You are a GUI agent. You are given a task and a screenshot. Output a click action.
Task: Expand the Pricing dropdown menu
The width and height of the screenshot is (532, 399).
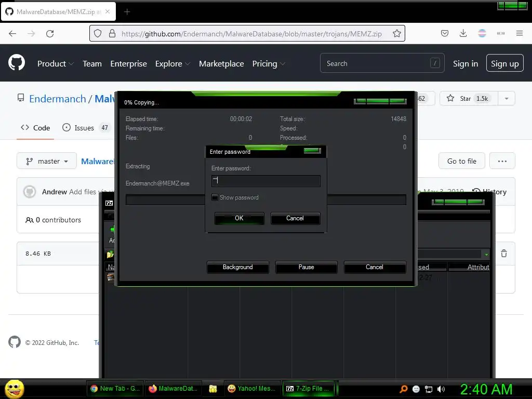269,63
